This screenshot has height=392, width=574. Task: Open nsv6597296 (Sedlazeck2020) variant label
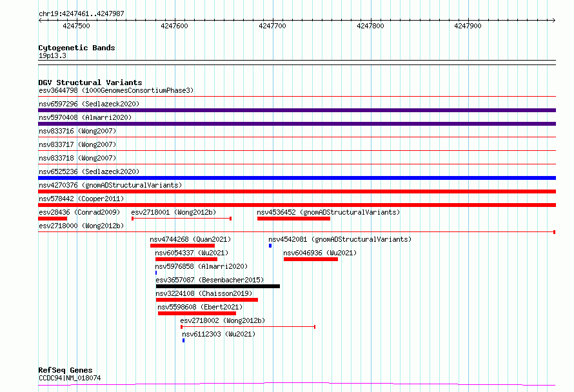pyautogui.click(x=89, y=104)
